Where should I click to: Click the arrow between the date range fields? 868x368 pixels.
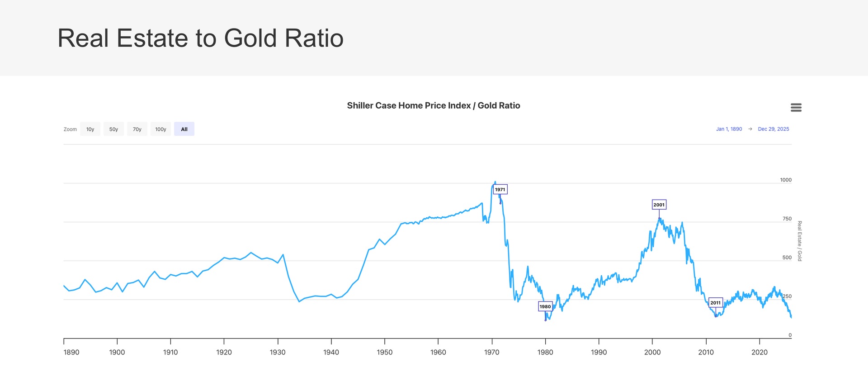click(x=750, y=129)
